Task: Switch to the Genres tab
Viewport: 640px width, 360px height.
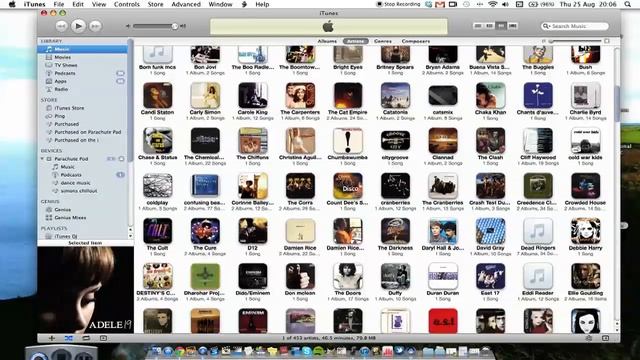Action: [383, 41]
